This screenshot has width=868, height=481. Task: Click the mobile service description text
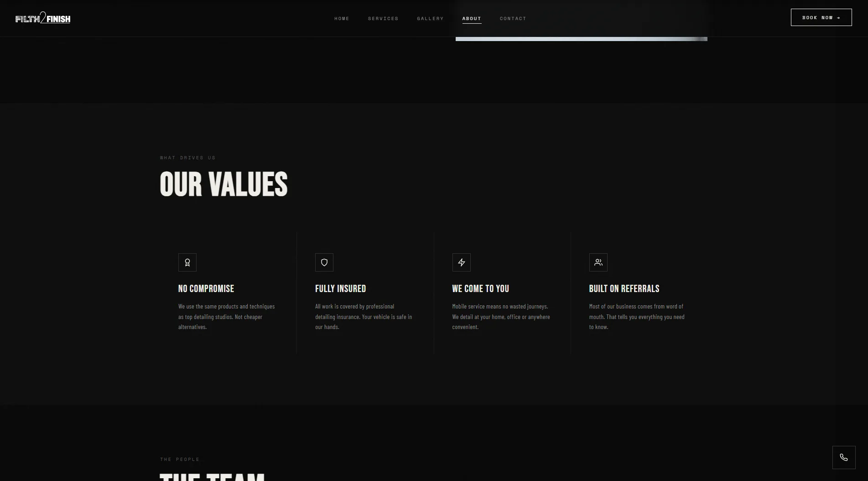[501, 317]
